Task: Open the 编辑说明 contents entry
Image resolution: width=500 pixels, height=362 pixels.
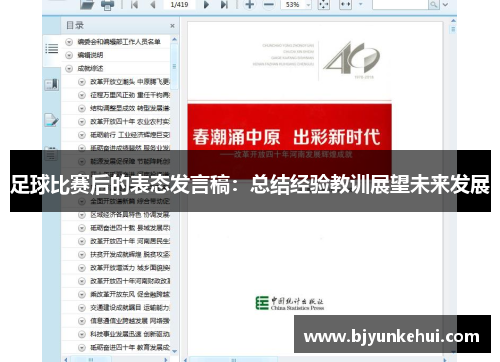Action: [x=90, y=55]
